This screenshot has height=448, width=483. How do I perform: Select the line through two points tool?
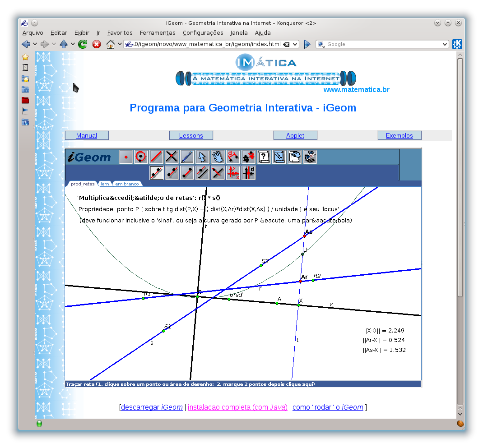(x=157, y=172)
